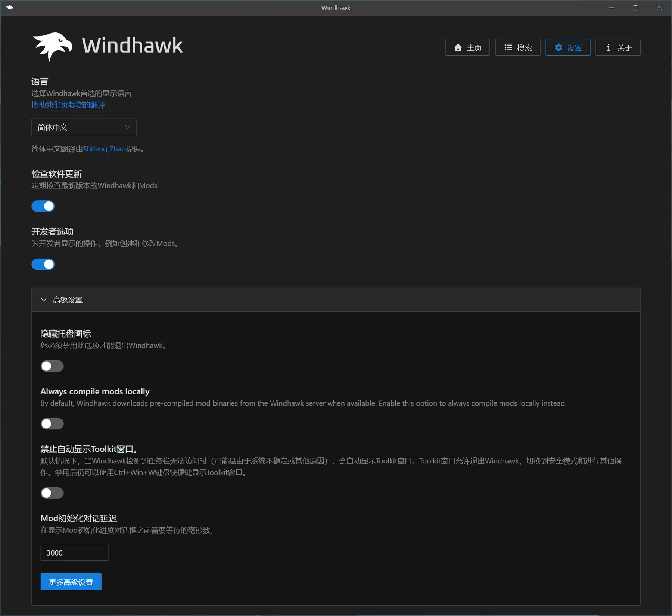The width and height of the screenshot is (672, 616).
Task: Enable Always compile mods locally switch
Action: [x=52, y=424]
